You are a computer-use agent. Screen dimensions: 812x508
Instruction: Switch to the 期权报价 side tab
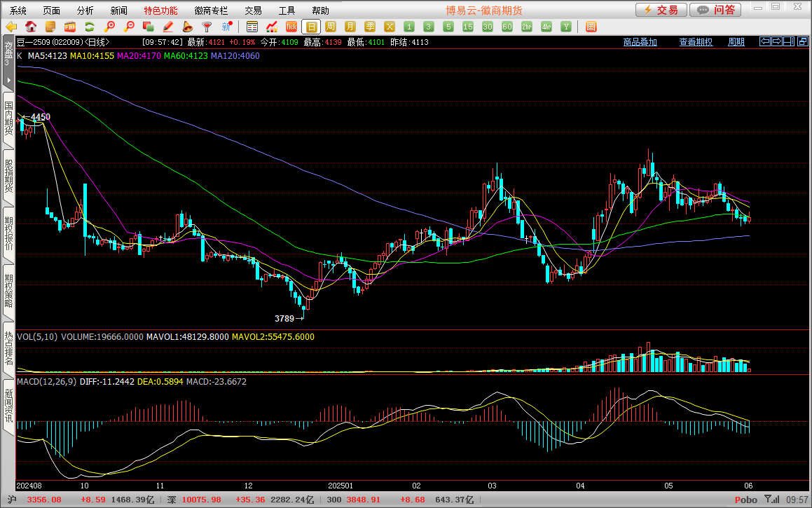(8, 234)
